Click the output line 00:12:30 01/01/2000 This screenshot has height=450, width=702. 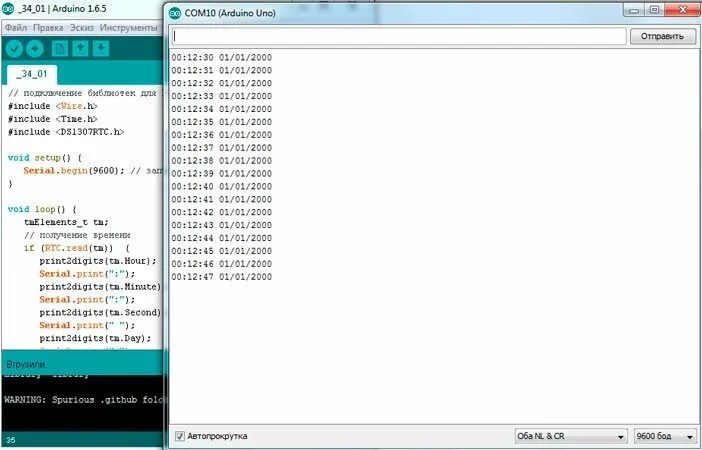[x=222, y=58]
